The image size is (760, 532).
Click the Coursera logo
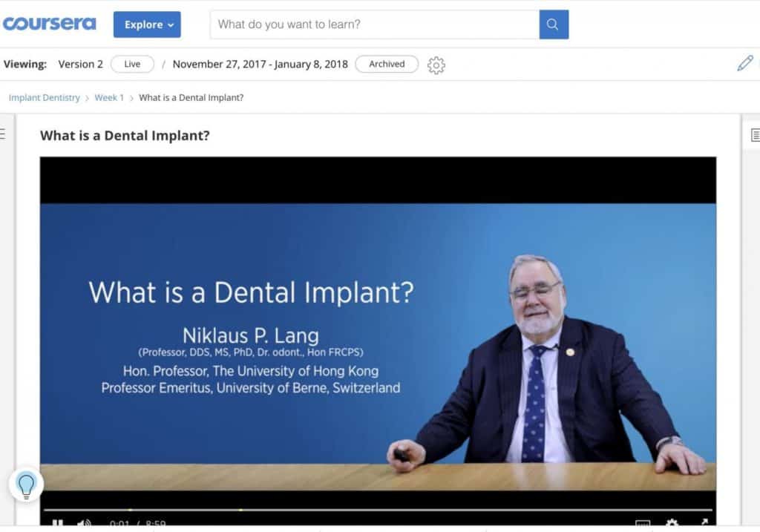[x=50, y=24]
